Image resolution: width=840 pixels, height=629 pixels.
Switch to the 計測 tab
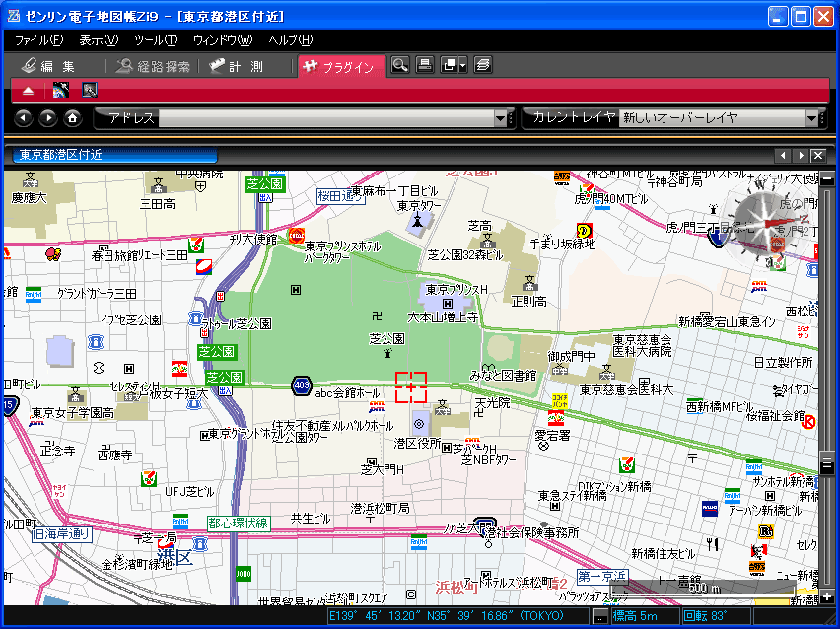point(237,66)
